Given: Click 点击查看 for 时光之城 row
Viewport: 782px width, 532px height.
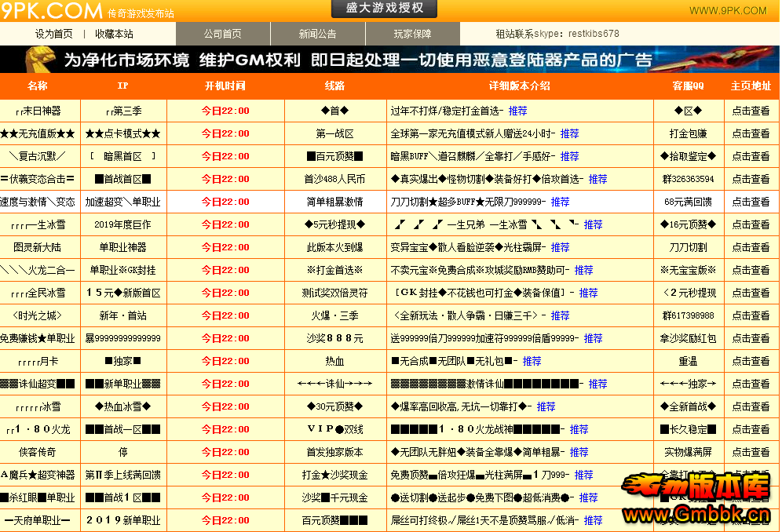Looking at the screenshot, I should [751, 315].
